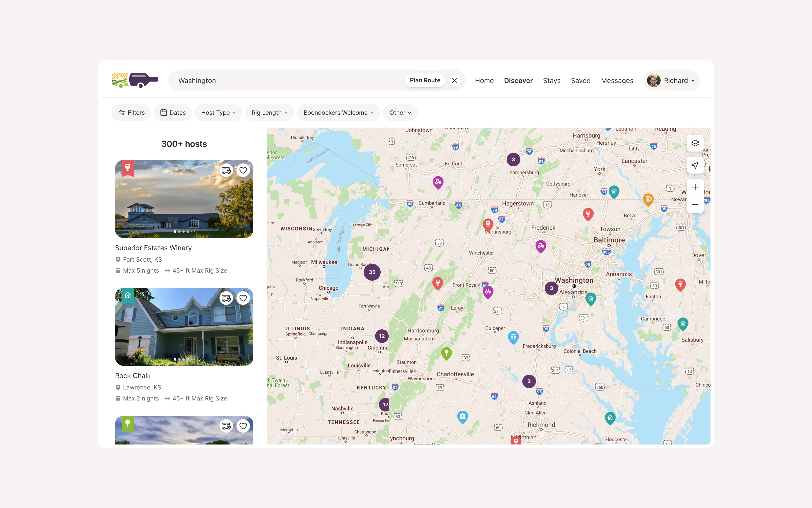Screen dimensions: 812x508
Task: Select the red winery pin at Martinsburg
Action: 488,224
